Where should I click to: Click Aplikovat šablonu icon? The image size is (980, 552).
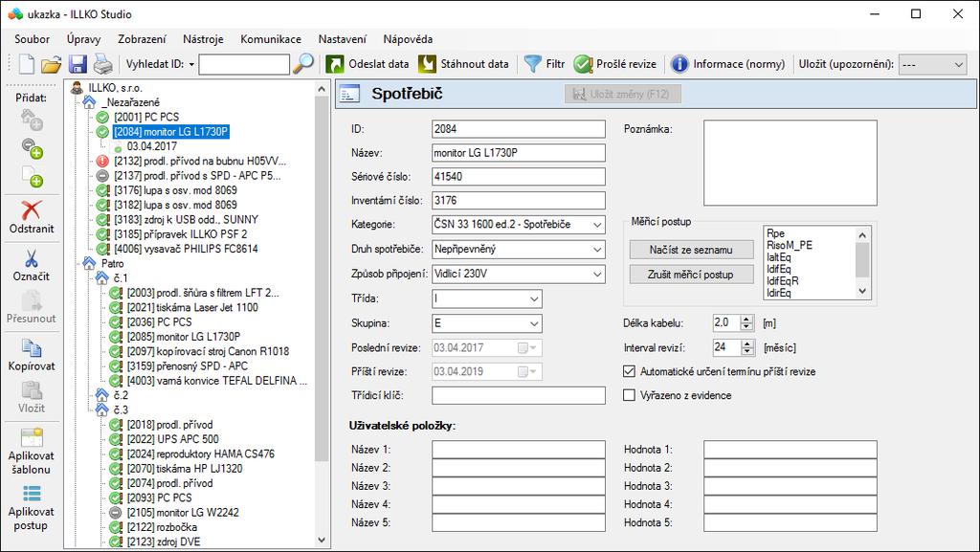[x=32, y=437]
